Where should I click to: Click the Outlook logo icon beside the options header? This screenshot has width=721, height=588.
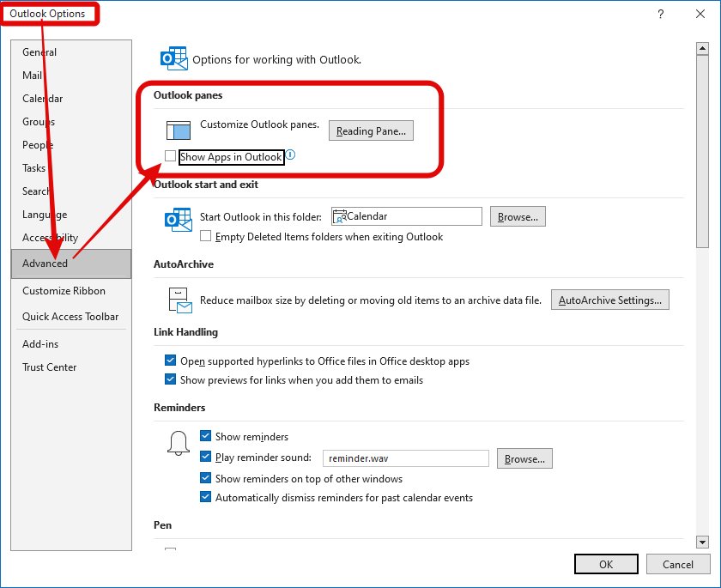click(x=173, y=58)
